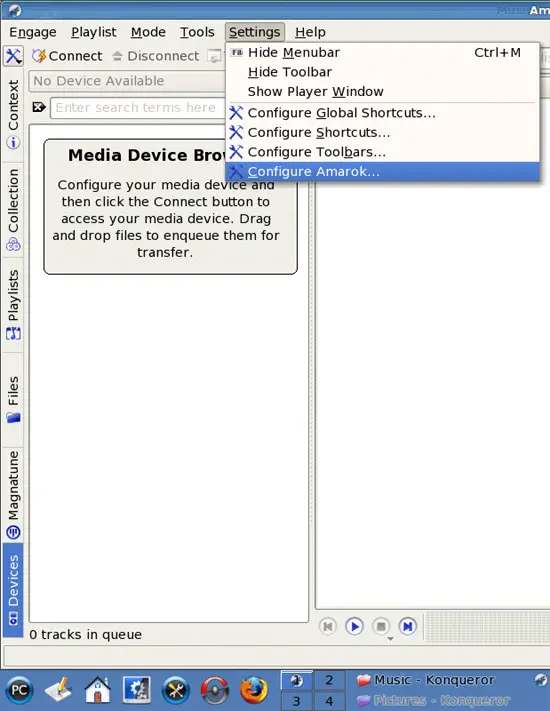Choose Show Player Window

tap(382, 92)
